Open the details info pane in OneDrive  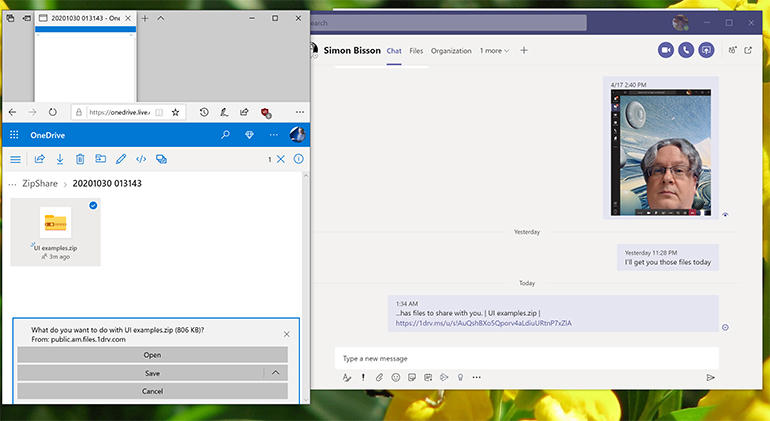point(299,159)
